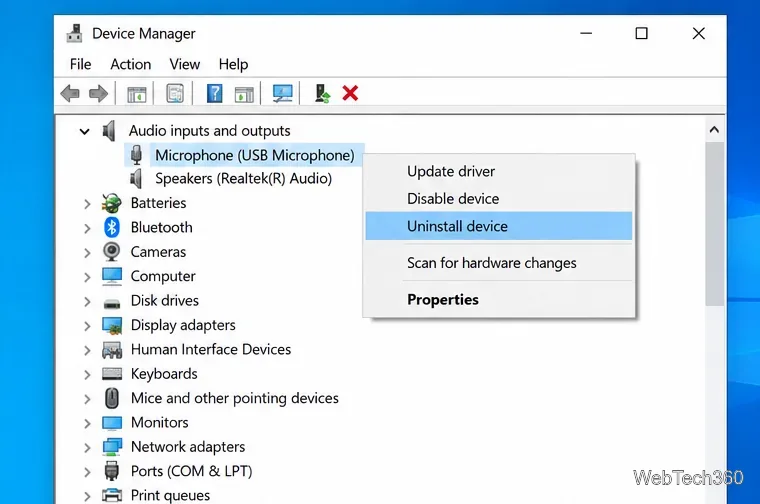Open the File menu
This screenshot has height=504, width=760.
click(80, 64)
